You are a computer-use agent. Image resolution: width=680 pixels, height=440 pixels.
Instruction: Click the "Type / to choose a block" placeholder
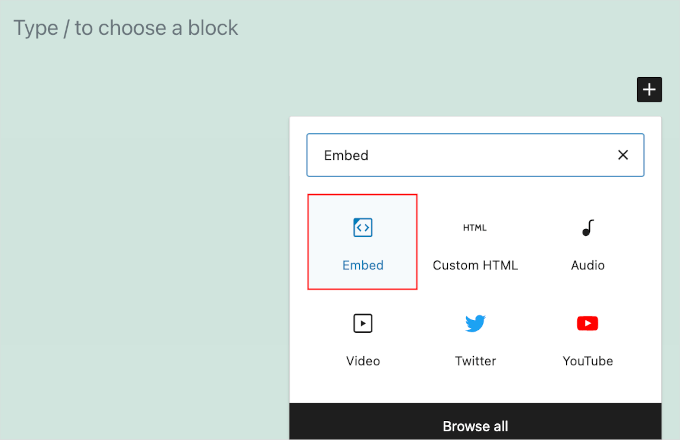click(x=126, y=28)
